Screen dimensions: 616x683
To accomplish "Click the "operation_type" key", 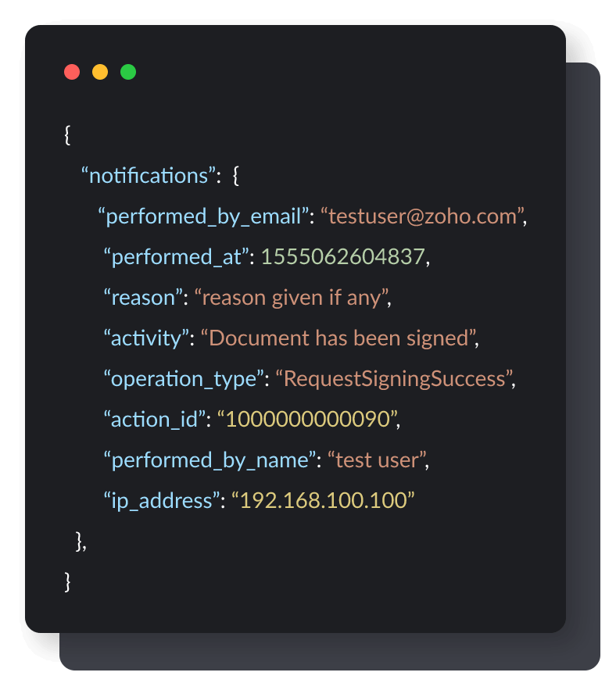I will pyautogui.click(x=184, y=379).
